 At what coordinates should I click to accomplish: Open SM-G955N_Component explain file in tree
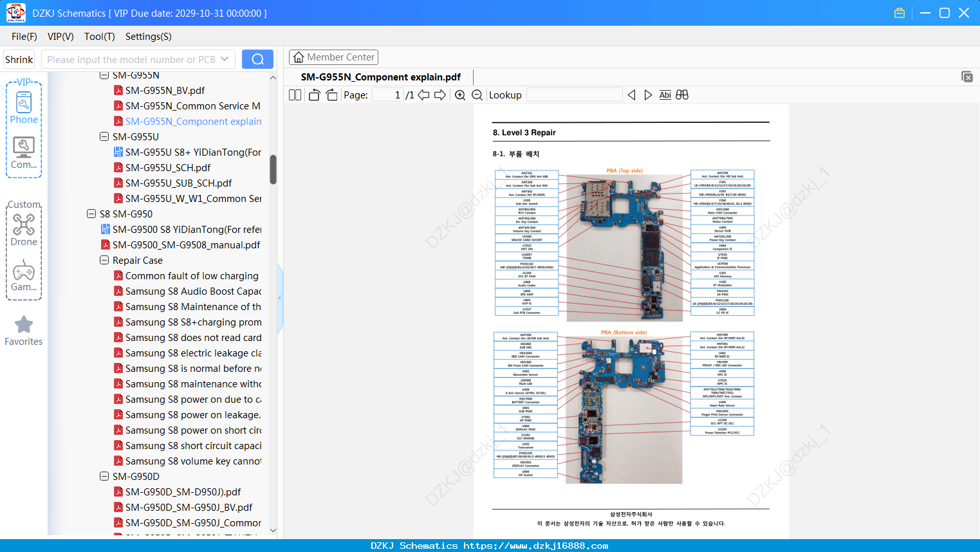pyautogui.click(x=187, y=121)
